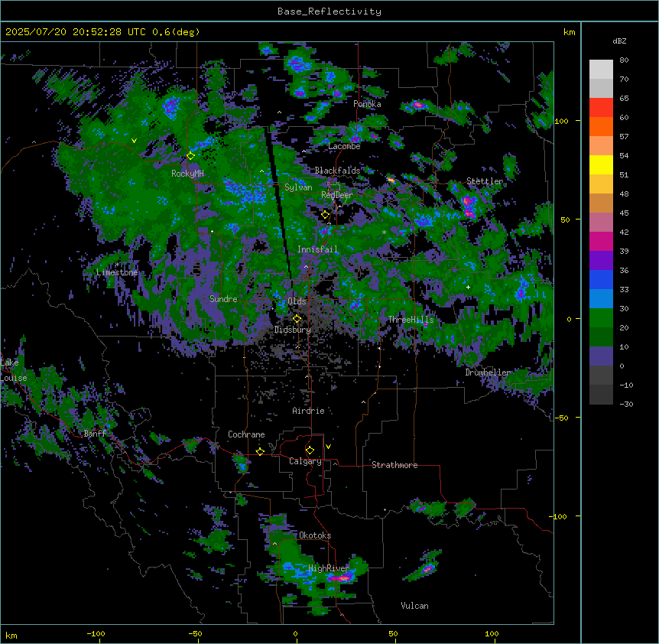Select the green 20–30 dBZ color swatch
659x644 pixels.
pos(601,318)
